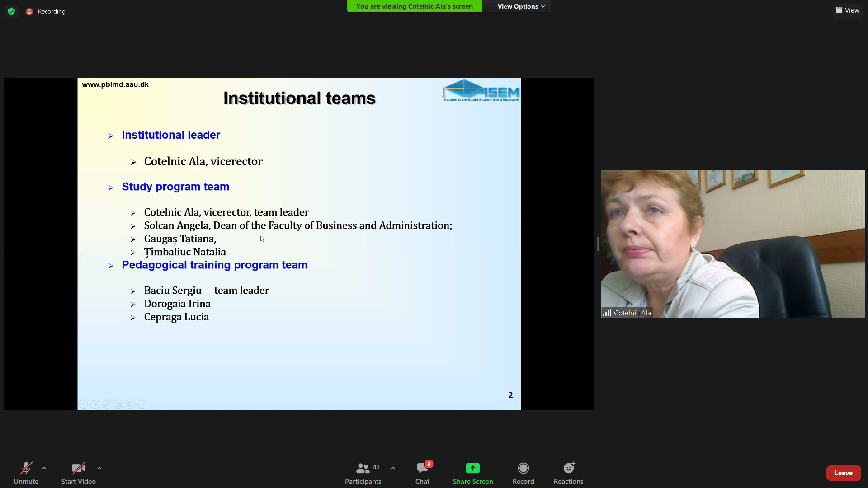The height and width of the screenshot is (488, 868).
Task: Click the www.pblmd.aau.dk link on slide
Action: (115, 84)
